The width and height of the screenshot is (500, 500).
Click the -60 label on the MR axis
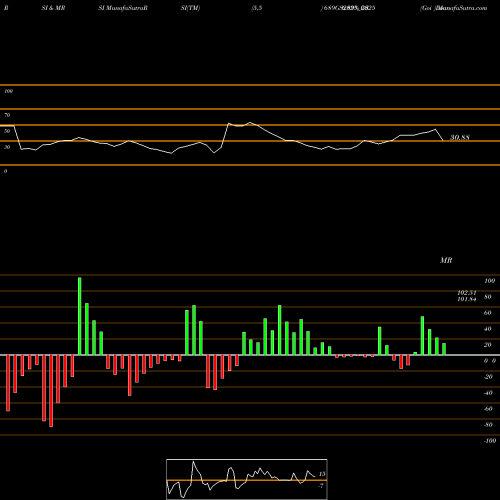[x=488, y=409]
